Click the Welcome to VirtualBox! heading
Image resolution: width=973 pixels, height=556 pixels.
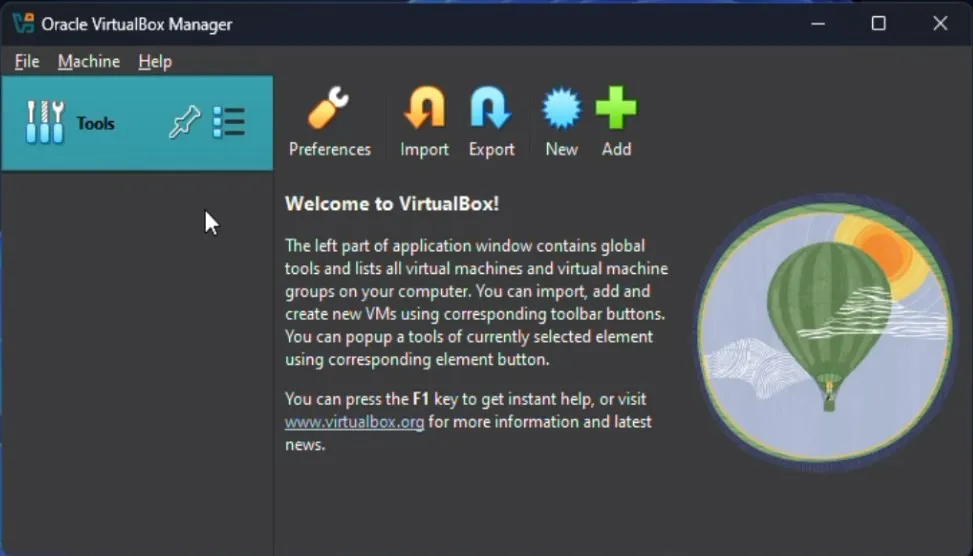392,204
